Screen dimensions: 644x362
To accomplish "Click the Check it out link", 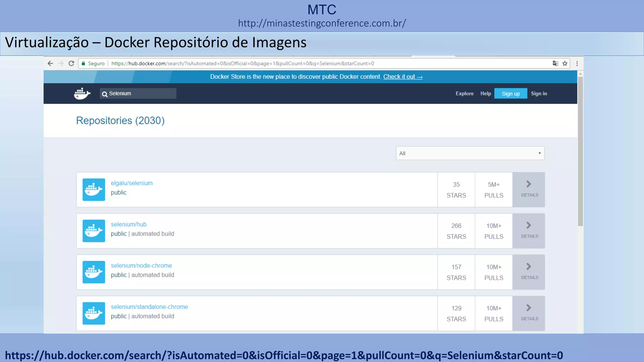I will 403,77.
